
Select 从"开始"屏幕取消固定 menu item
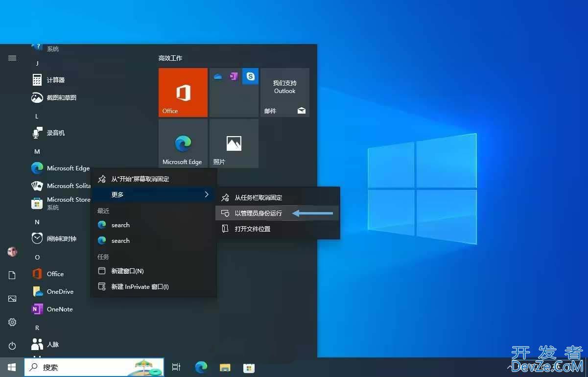[x=154, y=179]
